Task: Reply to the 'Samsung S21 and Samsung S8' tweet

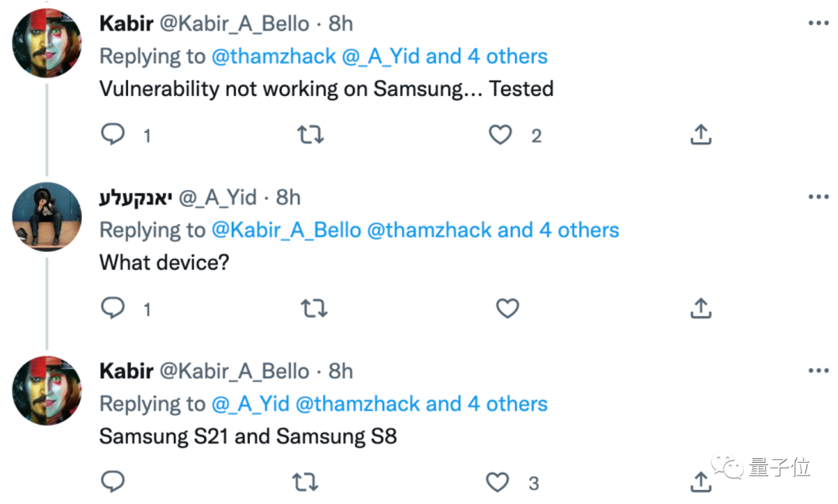Action: (x=113, y=482)
